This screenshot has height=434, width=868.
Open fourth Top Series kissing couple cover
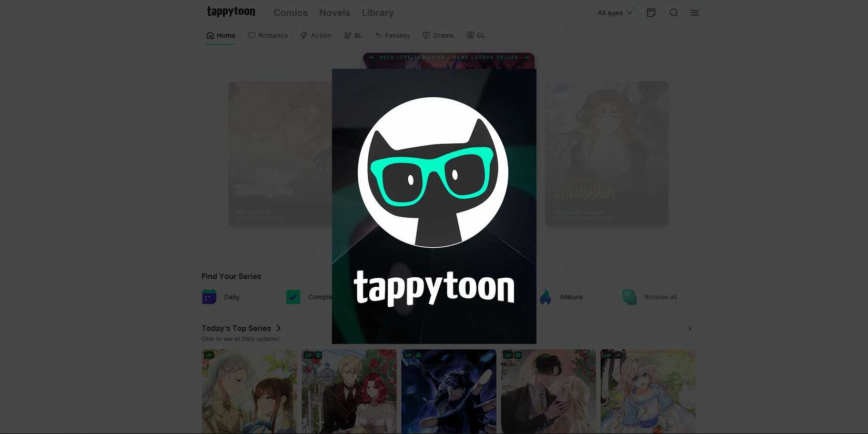[549, 392]
